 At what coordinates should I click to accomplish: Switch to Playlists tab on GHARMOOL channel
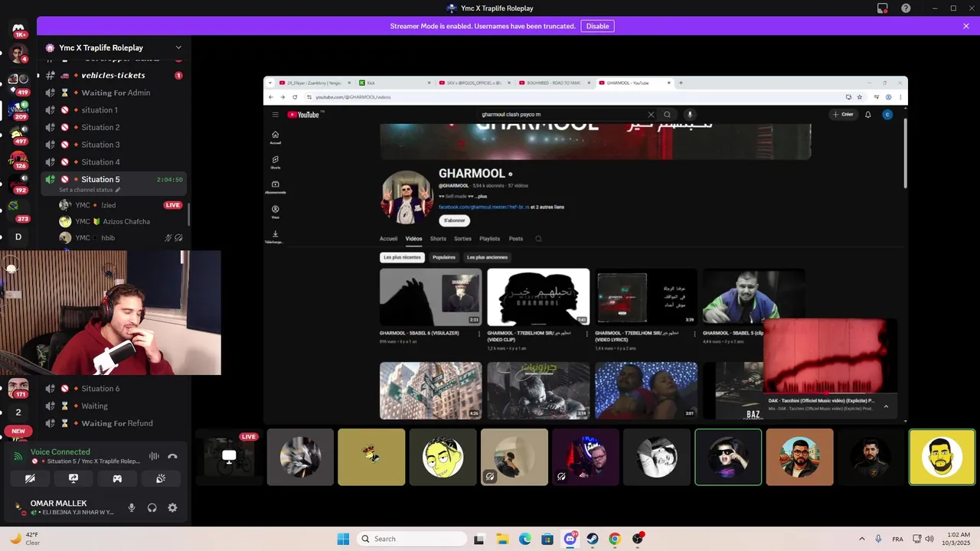coord(489,239)
